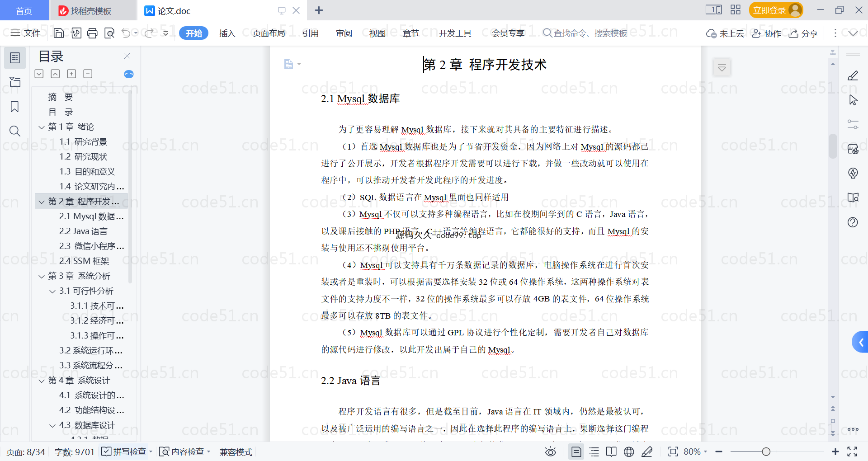
Task: Click the print icon in quick toolbar
Action: tap(92, 33)
